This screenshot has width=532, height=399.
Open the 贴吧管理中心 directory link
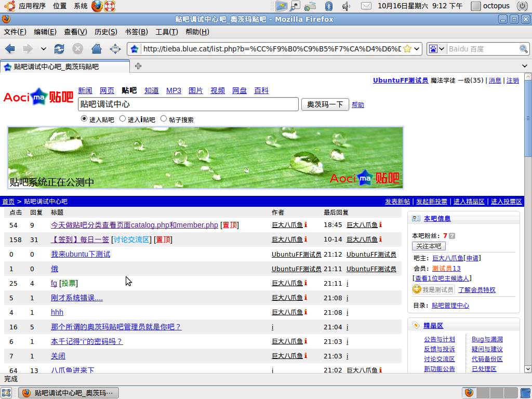pos(450,305)
